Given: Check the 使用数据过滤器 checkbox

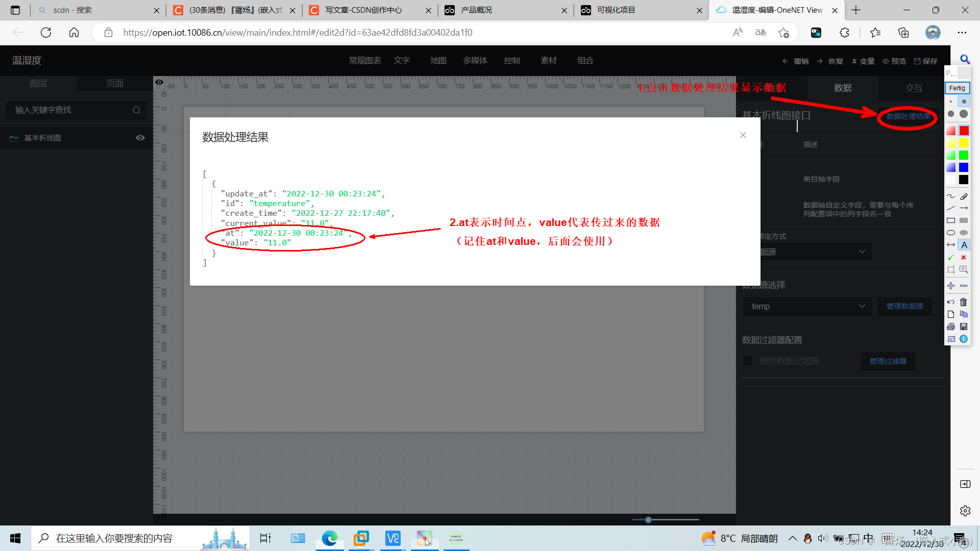Looking at the screenshot, I should 748,361.
